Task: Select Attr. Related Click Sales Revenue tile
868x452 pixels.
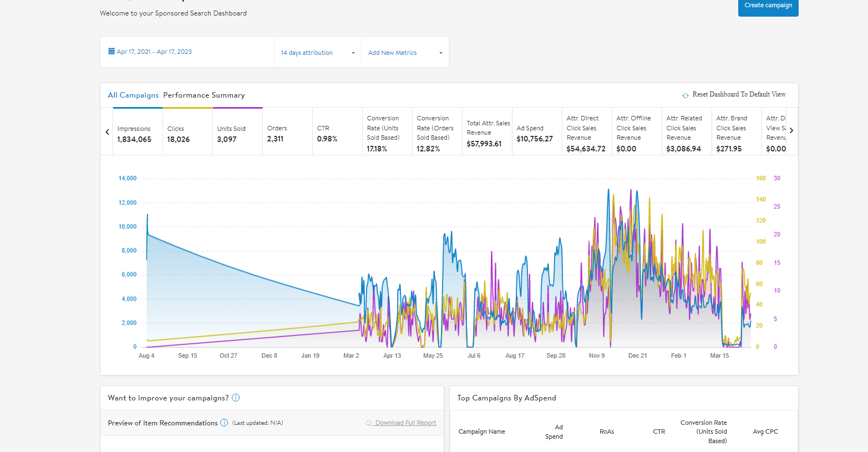Action: [x=687, y=131]
